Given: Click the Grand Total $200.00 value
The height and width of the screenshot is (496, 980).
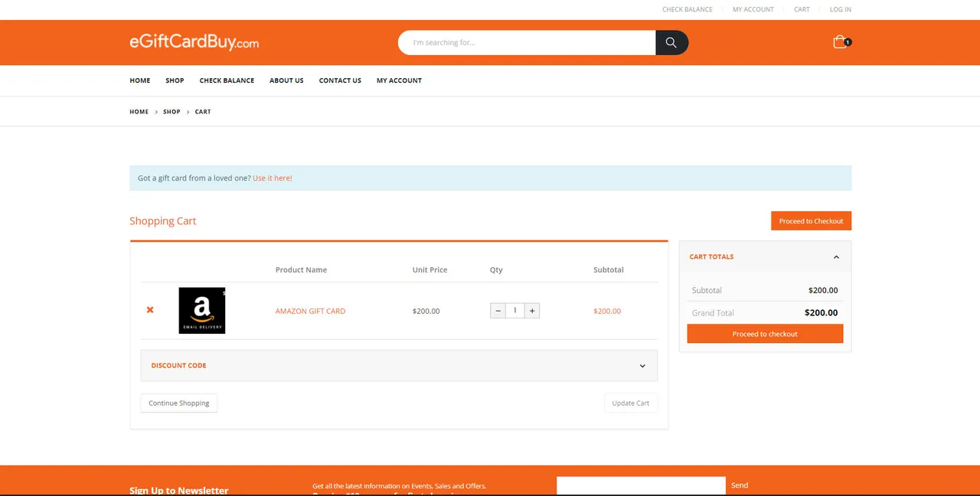Looking at the screenshot, I should [x=821, y=312].
